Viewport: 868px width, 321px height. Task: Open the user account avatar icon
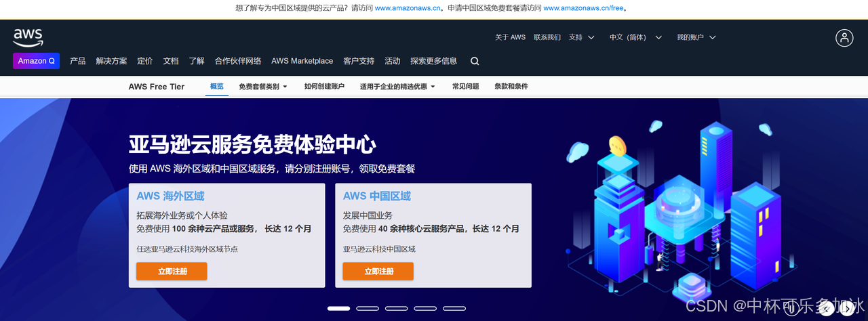(x=844, y=38)
